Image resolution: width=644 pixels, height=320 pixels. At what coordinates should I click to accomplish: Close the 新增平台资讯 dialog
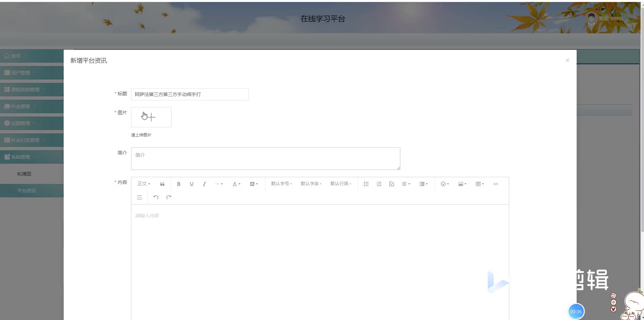click(x=568, y=60)
